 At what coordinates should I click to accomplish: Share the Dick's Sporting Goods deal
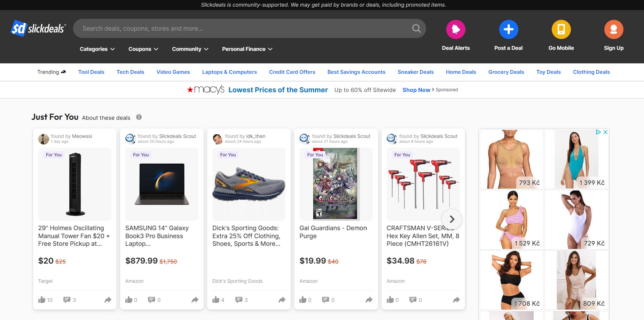[282, 300]
